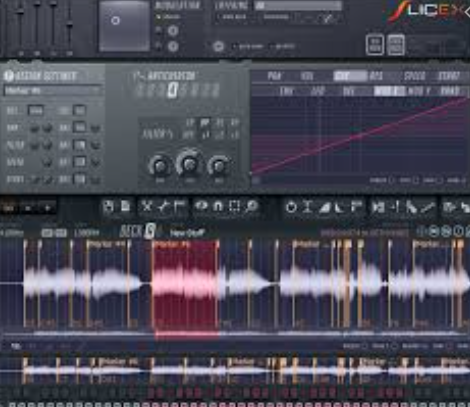The image size is (470, 407).
Task: Open the New Stuff deck name dropdown
Action: point(187,233)
